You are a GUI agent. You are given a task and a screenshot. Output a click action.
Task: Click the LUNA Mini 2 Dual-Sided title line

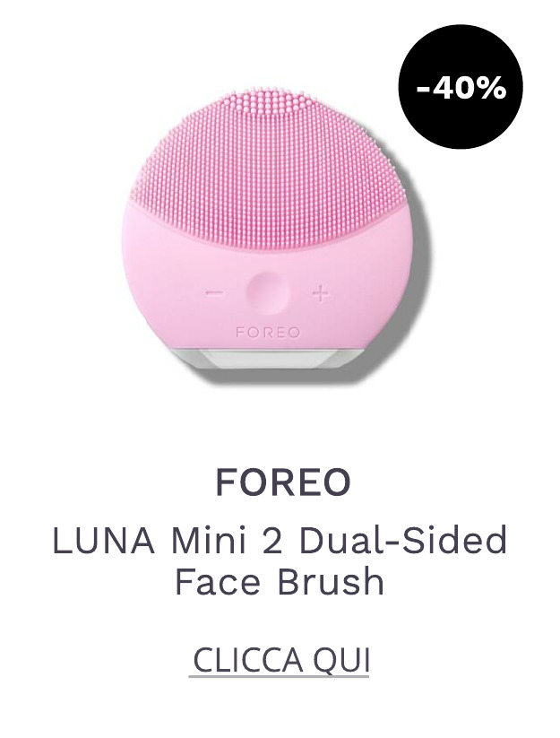[280, 541]
